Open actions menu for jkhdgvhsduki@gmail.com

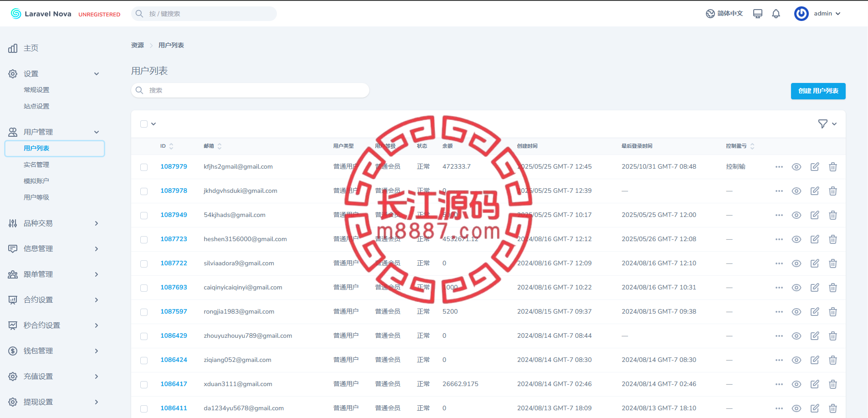(779, 191)
